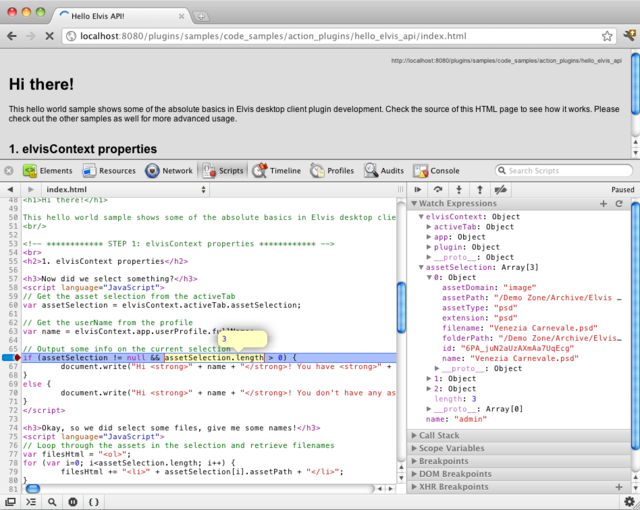The width and height of the screenshot is (640, 510).
Task: Expand array item 2 object
Action: [429, 389]
